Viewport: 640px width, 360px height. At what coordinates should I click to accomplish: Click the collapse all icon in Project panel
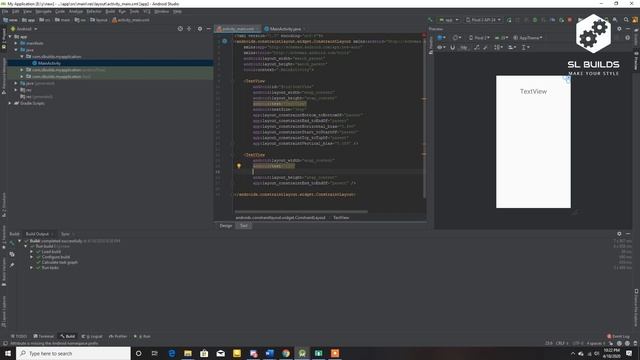(189, 29)
